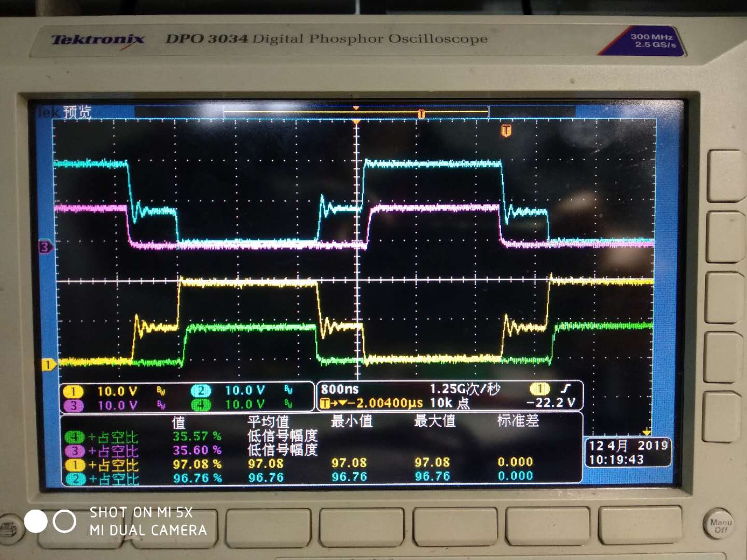Click the "96.76 %" duty cycle value
747x560 pixels.
197,478
